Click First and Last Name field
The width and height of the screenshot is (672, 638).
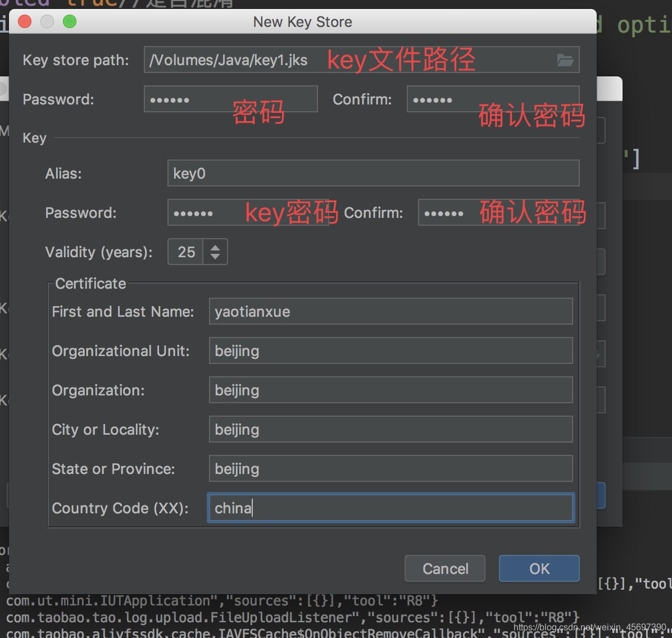[391, 312]
